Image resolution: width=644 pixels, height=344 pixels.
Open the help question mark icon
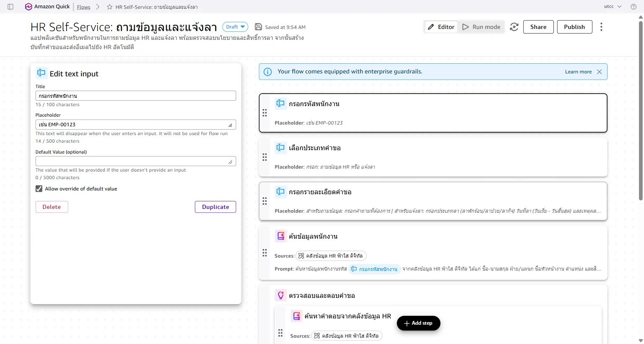634,7
